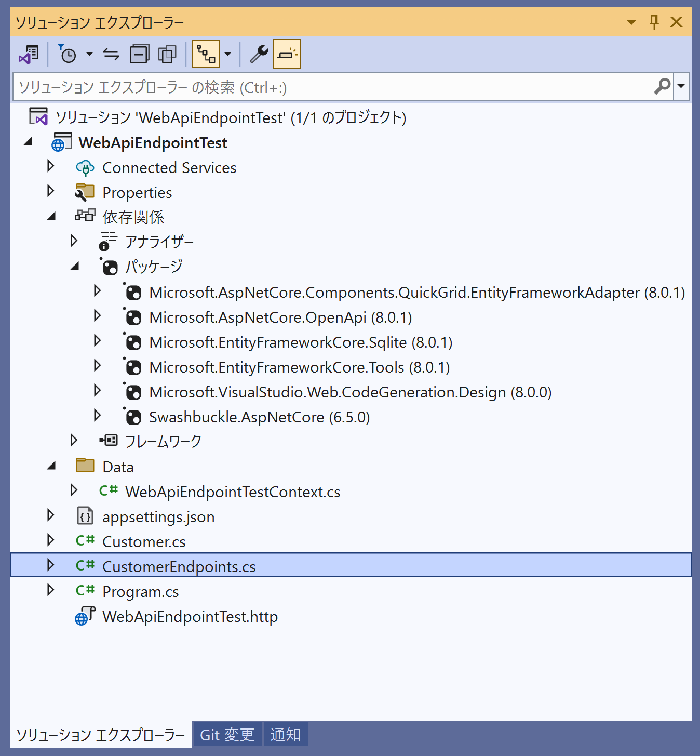Toggle preview selected items button
This screenshot has width=700, height=756.
tap(287, 54)
